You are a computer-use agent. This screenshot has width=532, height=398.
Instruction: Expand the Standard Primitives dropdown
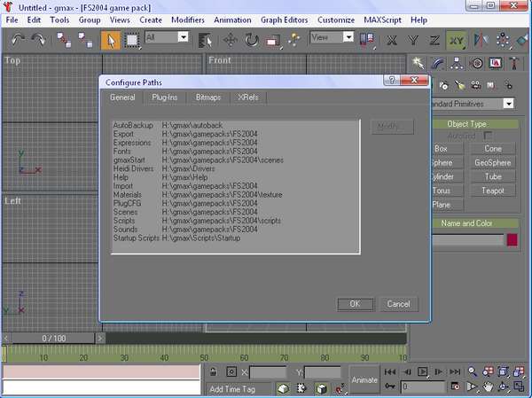(508, 104)
